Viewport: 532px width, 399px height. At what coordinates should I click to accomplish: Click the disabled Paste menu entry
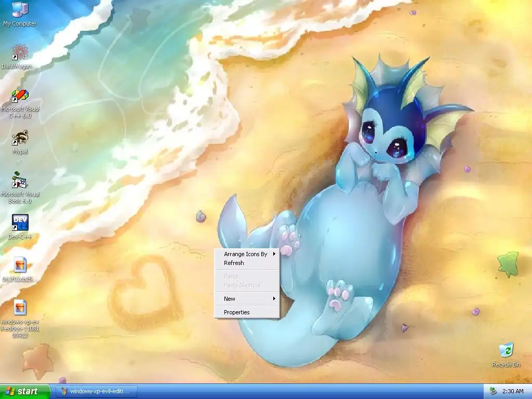point(247,276)
